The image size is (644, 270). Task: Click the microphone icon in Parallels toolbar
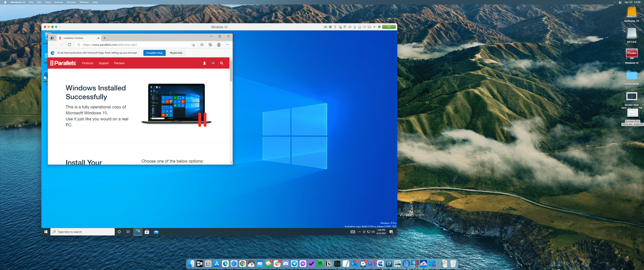(355, 27)
